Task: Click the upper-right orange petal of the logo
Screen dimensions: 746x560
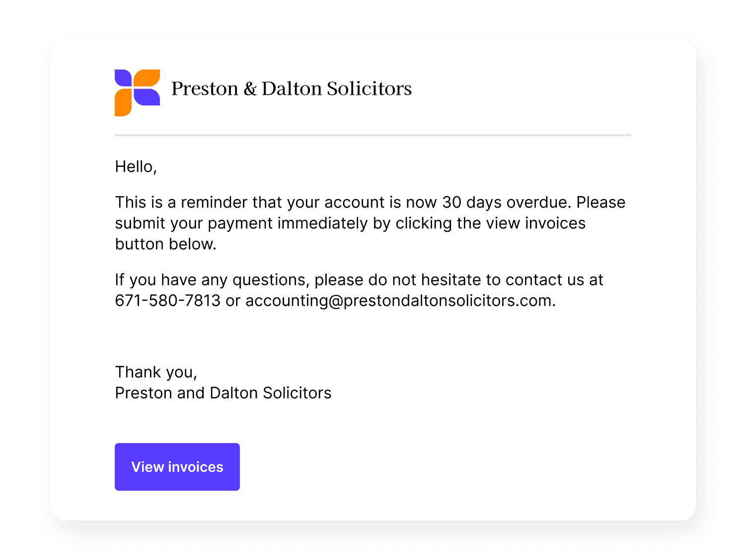Action: (x=148, y=78)
